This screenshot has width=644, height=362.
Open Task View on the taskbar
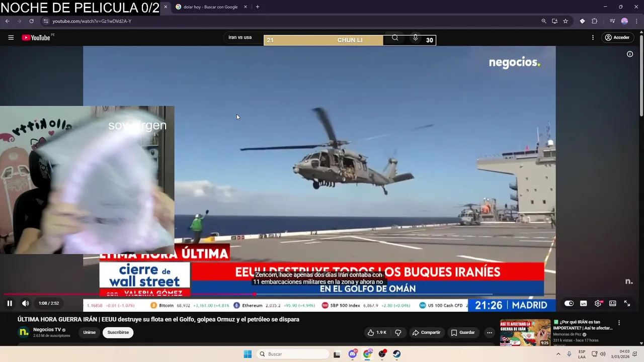(x=337, y=354)
